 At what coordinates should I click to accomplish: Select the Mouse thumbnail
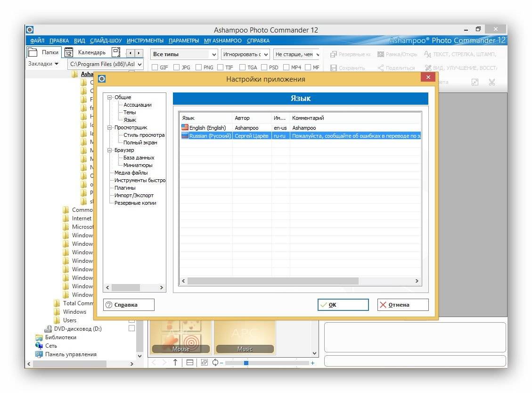tap(181, 338)
